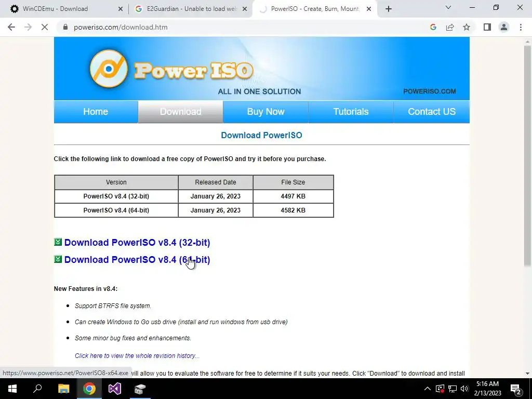
Task: Open the notification center icon
Action: click(516, 389)
